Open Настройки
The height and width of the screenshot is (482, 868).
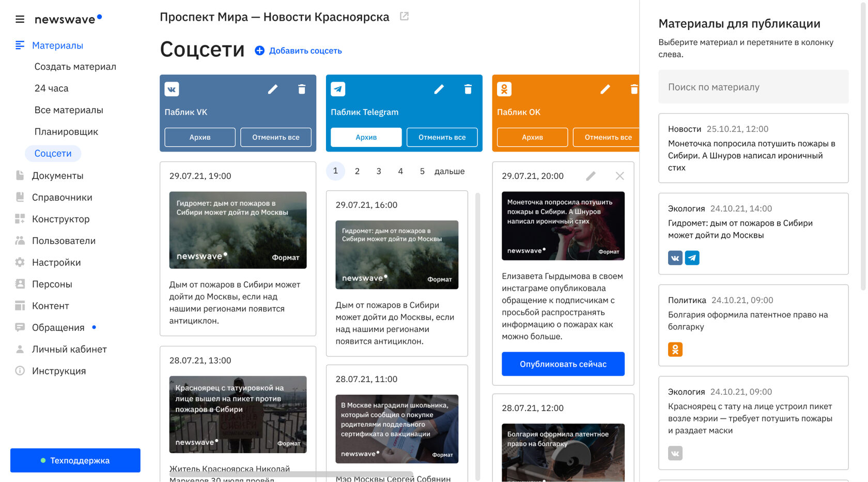tap(56, 263)
